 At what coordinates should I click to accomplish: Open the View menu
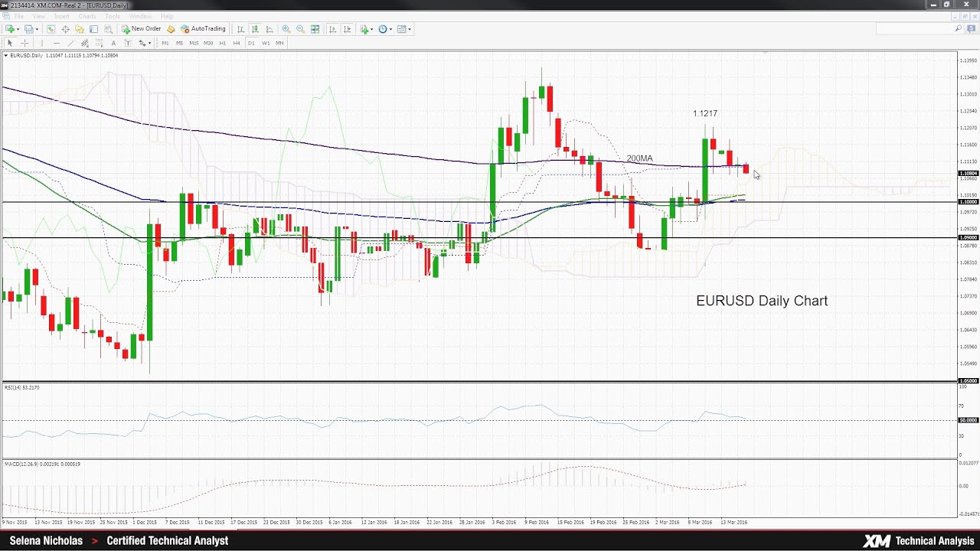pyautogui.click(x=39, y=16)
